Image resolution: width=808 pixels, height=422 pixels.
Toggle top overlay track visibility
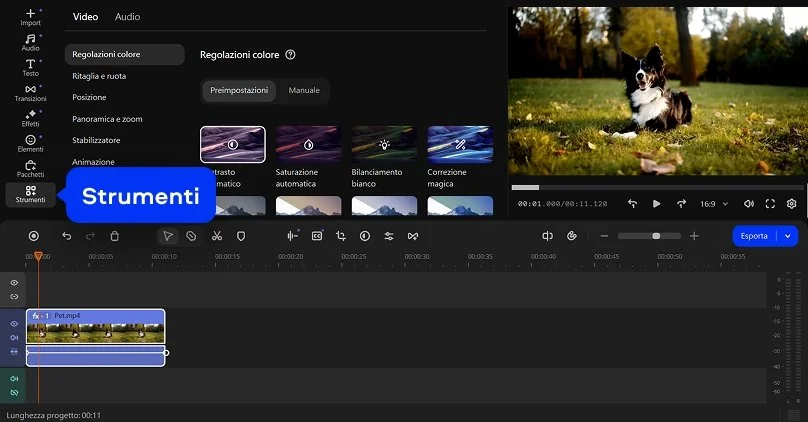tap(14, 283)
